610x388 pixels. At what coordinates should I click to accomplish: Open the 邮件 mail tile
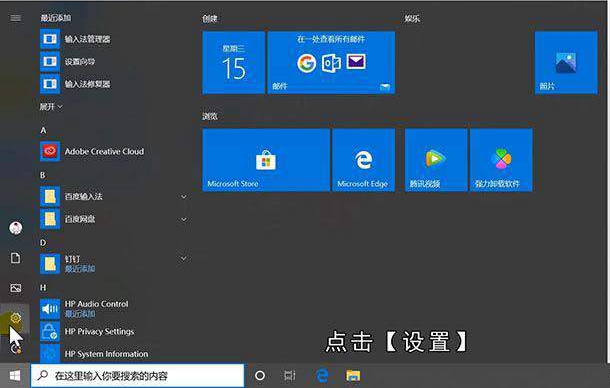[331, 63]
